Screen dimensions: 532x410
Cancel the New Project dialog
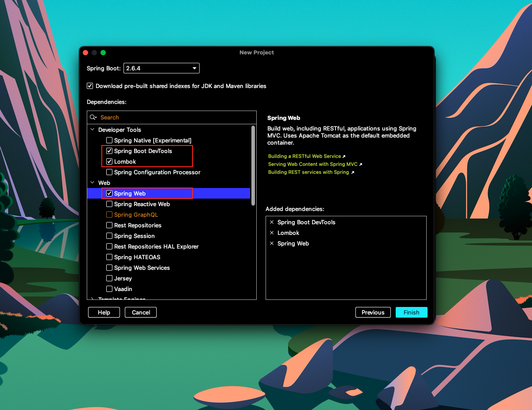(141, 312)
